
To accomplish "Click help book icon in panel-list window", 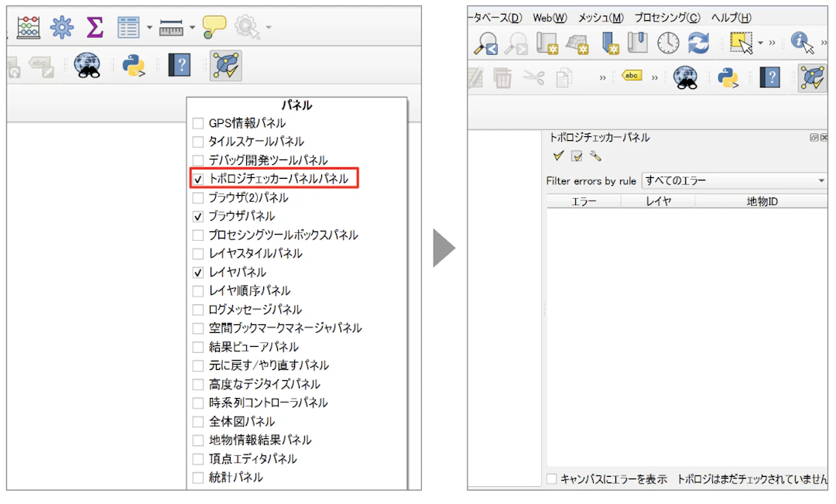I will (x=180, y=66).
